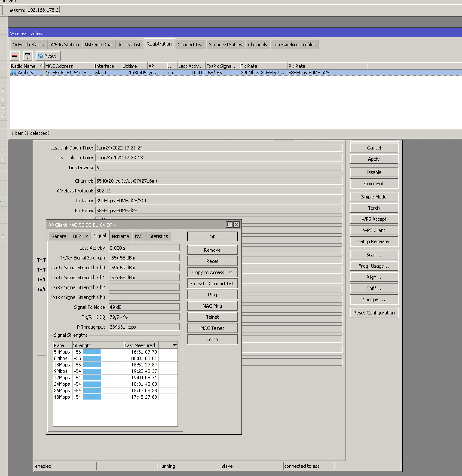Click the Signal To Noise field
Image resolution: width=462 pixels, height=476 pixels.
click(x=144, y=307)
